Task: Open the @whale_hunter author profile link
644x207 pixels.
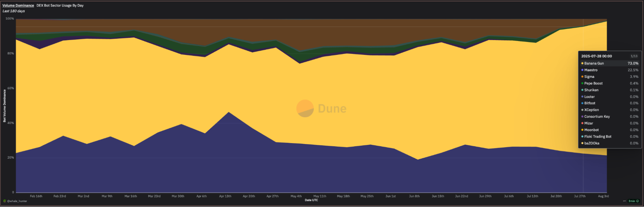Action: [x=17, y=201]
